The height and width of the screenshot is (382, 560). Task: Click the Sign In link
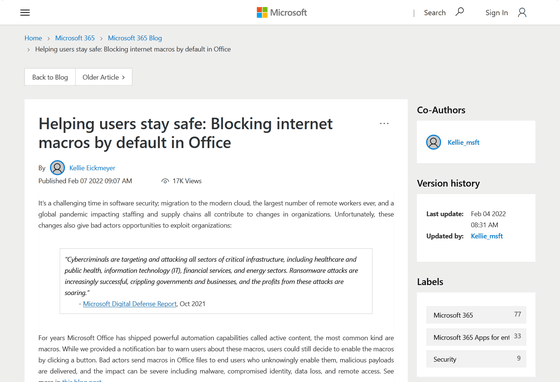496,12
